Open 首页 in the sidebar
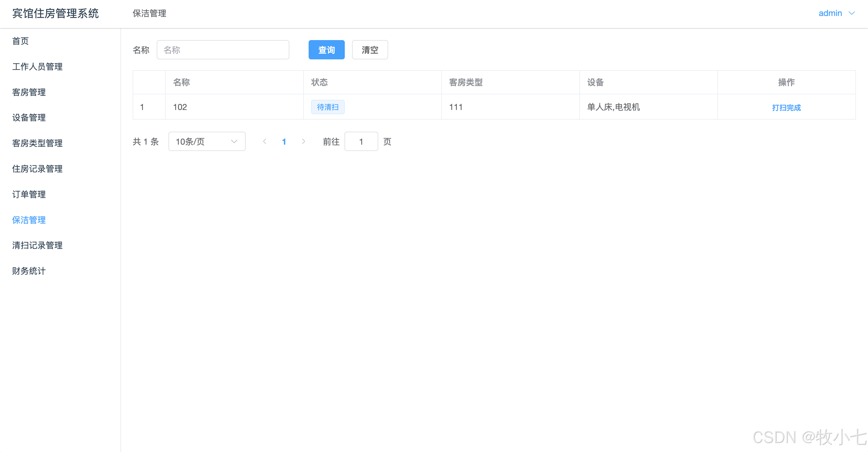The width and height of the screenshot is (868, 452). (20, 41)
